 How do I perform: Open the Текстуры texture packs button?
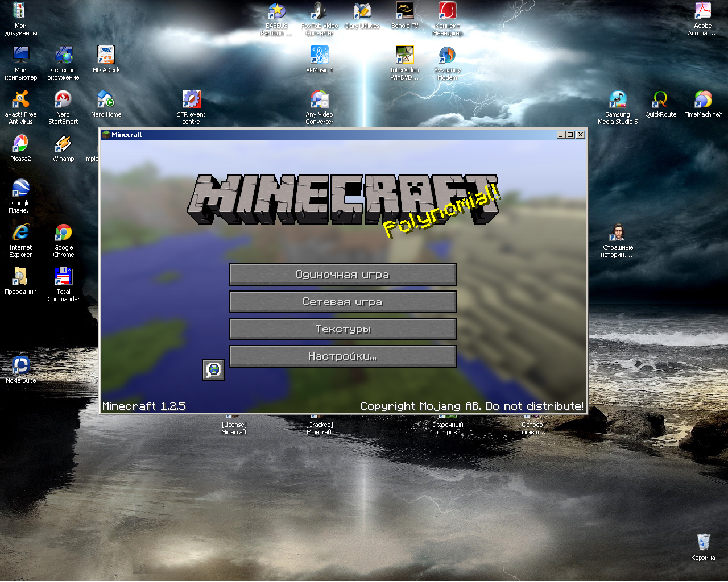point(343,329)
